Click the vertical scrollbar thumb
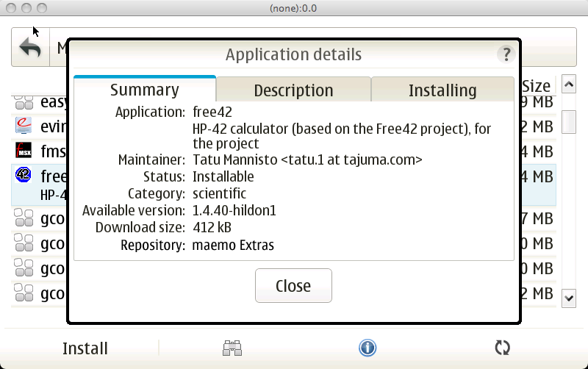Viewport: 588px width, 369px height. pos(569,122)
